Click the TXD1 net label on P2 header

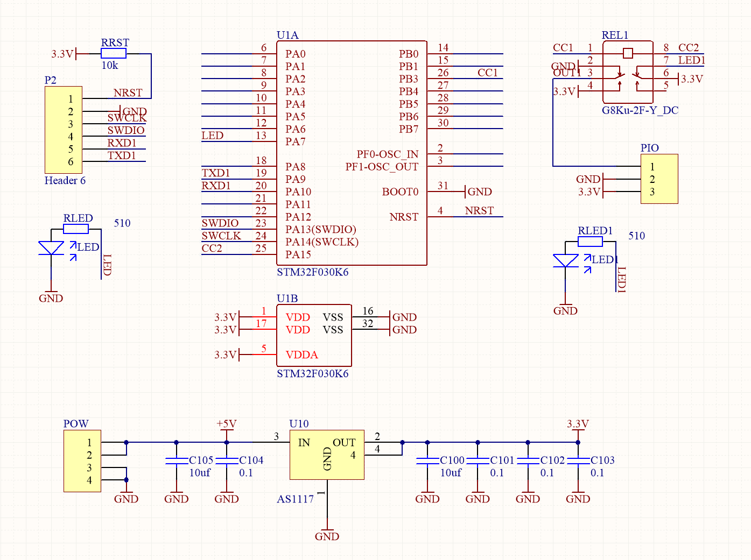point(122,155)
